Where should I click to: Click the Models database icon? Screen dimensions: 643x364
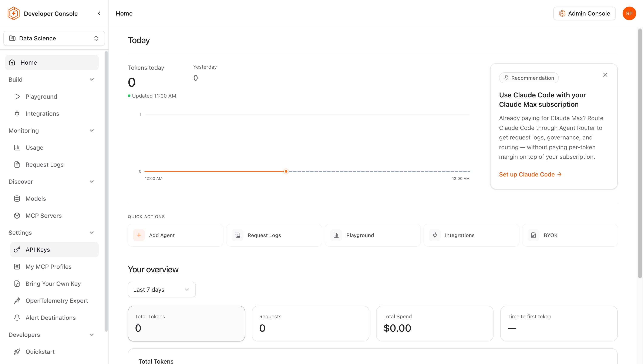pyautogui.click(x=17, y=199)
